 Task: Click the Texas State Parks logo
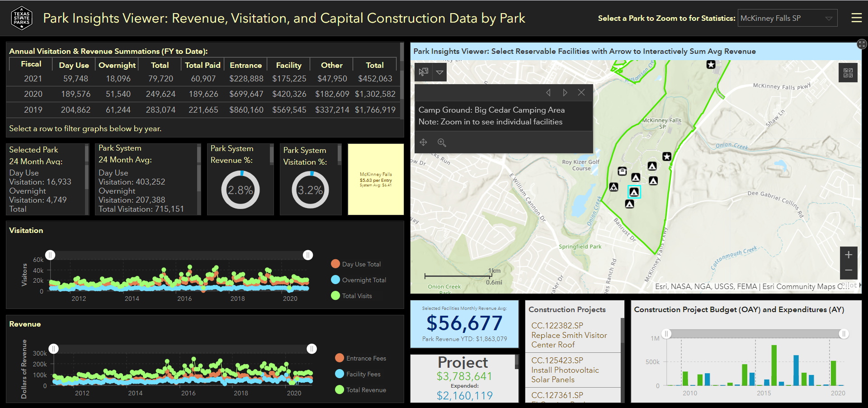[21, 18]
